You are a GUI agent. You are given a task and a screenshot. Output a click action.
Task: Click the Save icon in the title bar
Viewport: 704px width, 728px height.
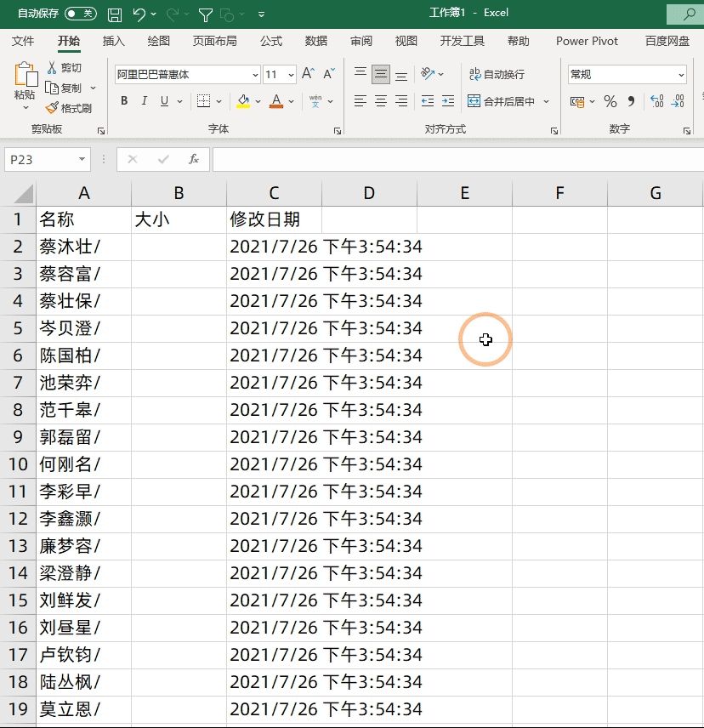point(115,14)
